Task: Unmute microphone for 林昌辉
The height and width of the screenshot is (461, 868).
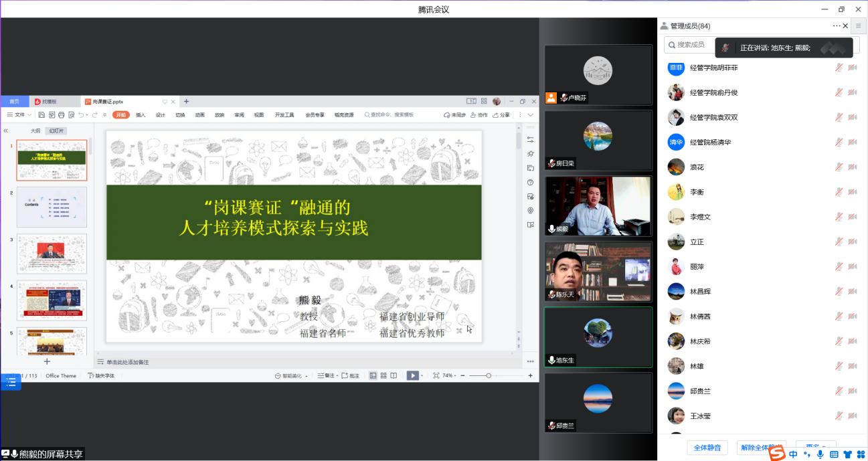Action: (x=839, y=292)
